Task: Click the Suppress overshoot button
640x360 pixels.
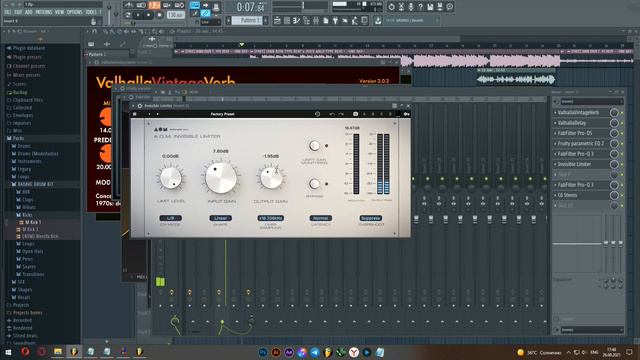Action: point(371,218)
